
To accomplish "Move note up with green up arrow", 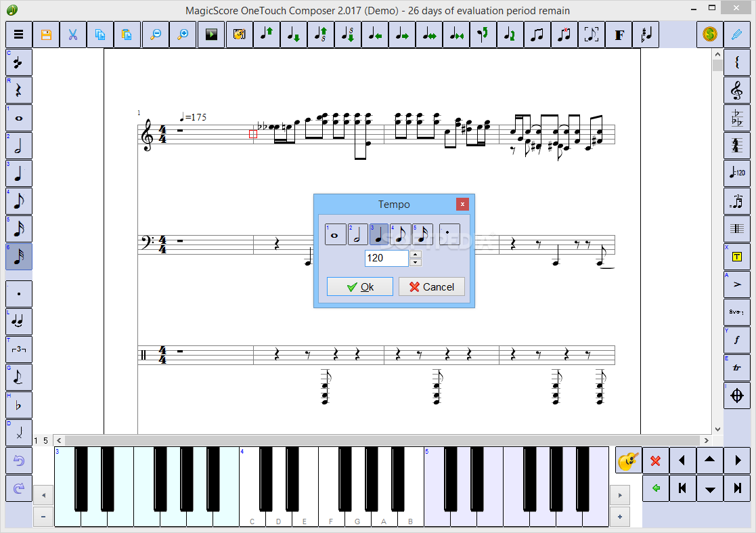I will click(x=267, y=35).
